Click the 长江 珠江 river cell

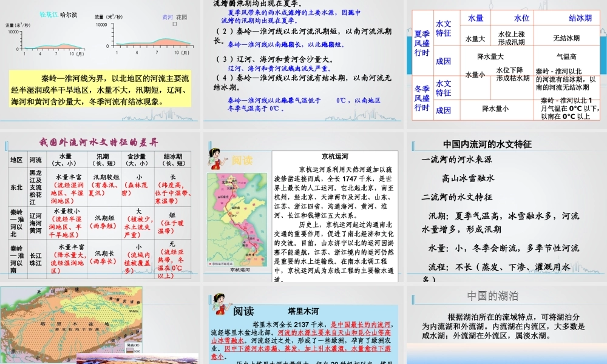pyautogui.click(x=36, y=259)
